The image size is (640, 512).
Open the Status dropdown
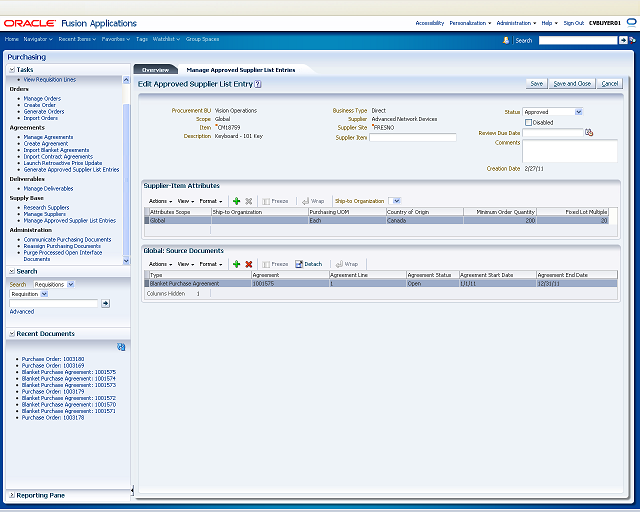[x=579, y=112]
